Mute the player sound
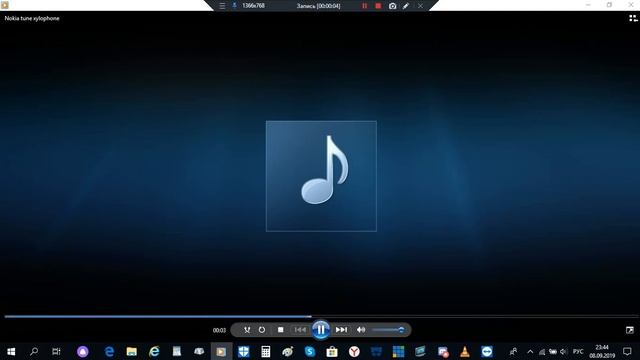This screenshot has width=640, height=360. pyautogui.click(x=361, y=330)
